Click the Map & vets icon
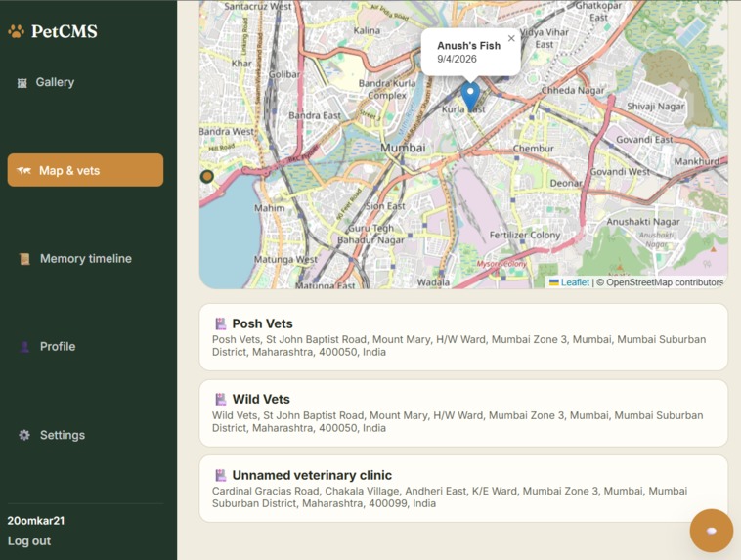 tap(24, 171)
